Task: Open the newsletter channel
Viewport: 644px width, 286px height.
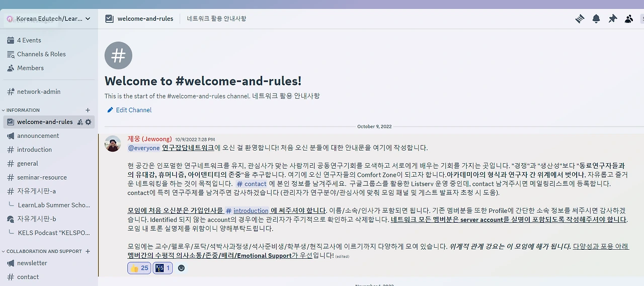Action: 49,263
